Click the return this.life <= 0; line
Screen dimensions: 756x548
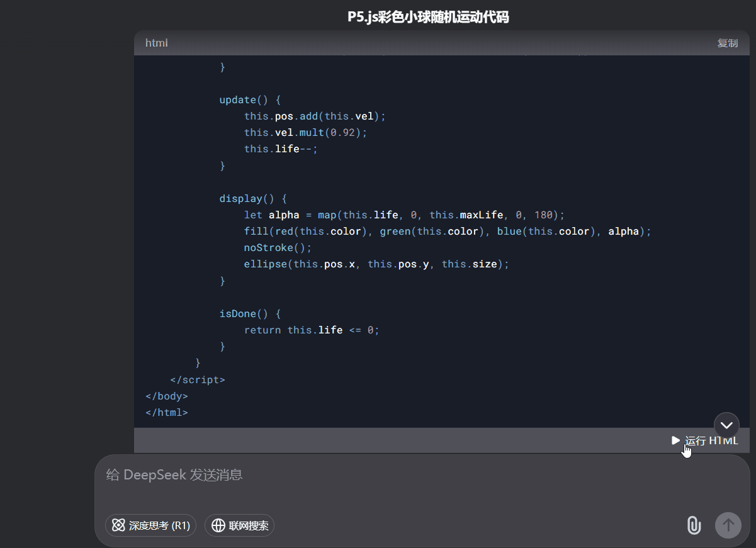(x=312, y=330)
